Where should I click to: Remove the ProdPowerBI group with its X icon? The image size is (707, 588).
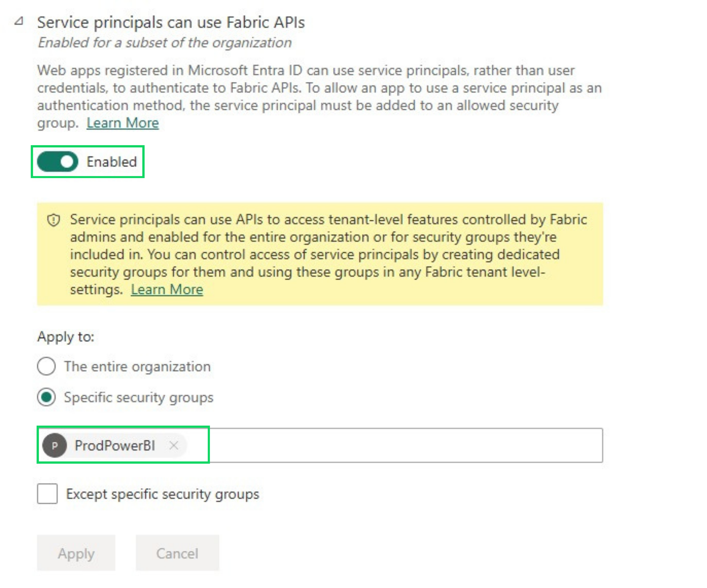(174, 446)
